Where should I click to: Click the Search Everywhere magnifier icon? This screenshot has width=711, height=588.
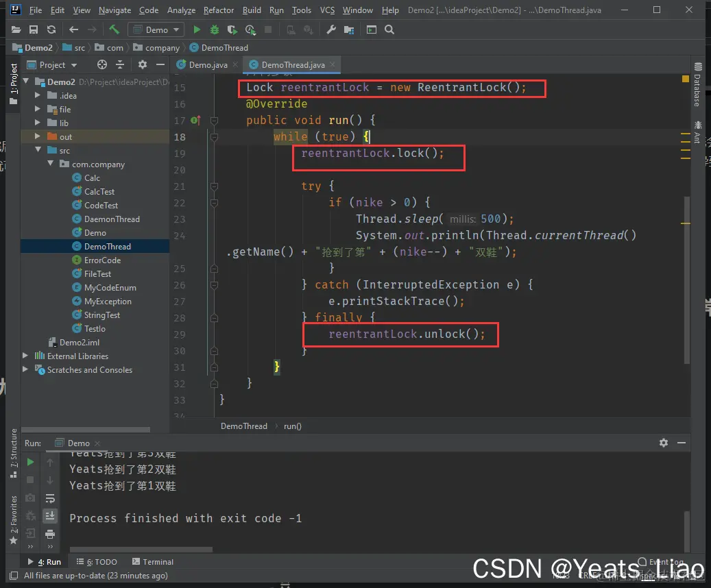pos(389,30)
